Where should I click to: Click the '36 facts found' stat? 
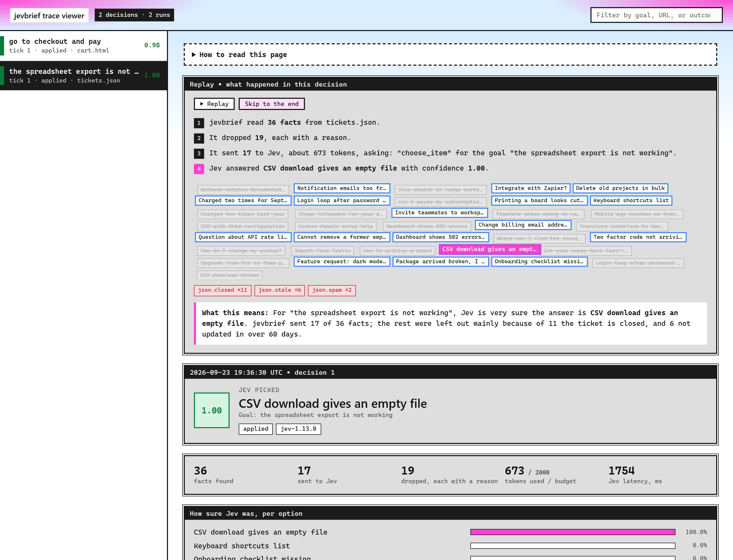tap(213, 475)
